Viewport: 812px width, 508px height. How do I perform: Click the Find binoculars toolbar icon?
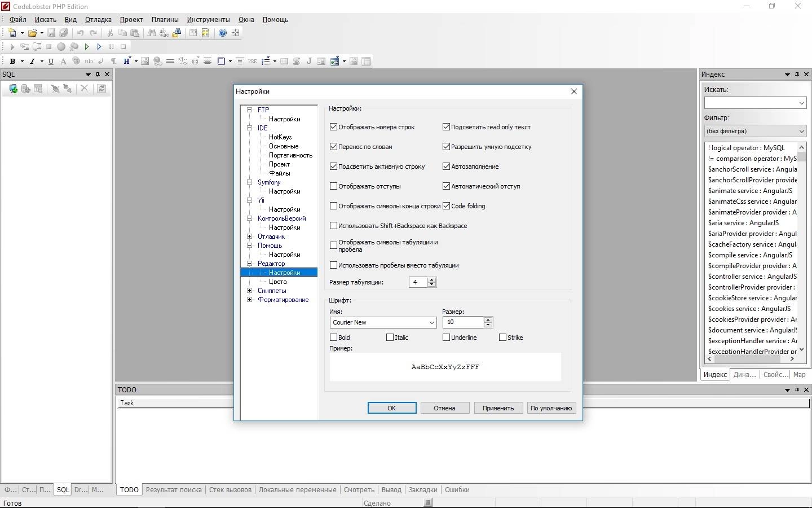coord(152,33)
